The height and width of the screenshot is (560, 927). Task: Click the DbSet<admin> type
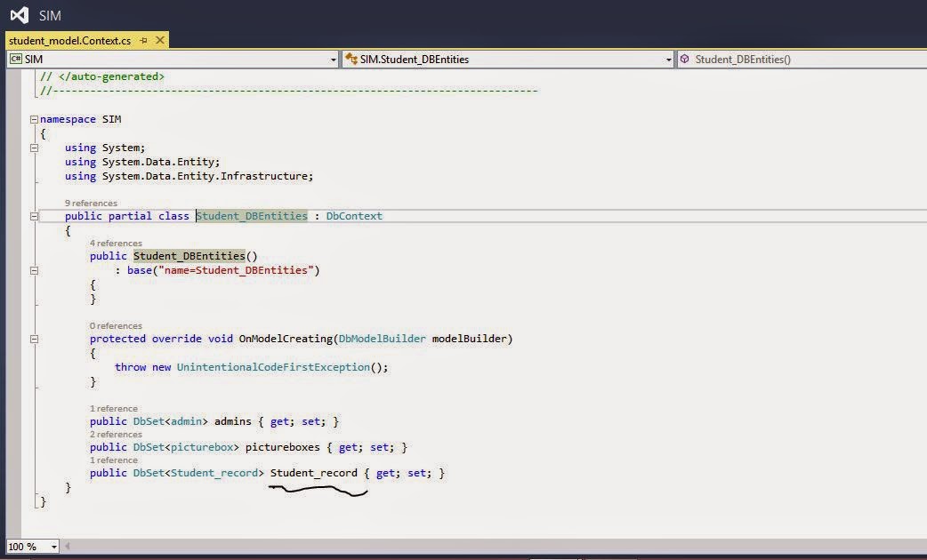(x=170, y=421)
